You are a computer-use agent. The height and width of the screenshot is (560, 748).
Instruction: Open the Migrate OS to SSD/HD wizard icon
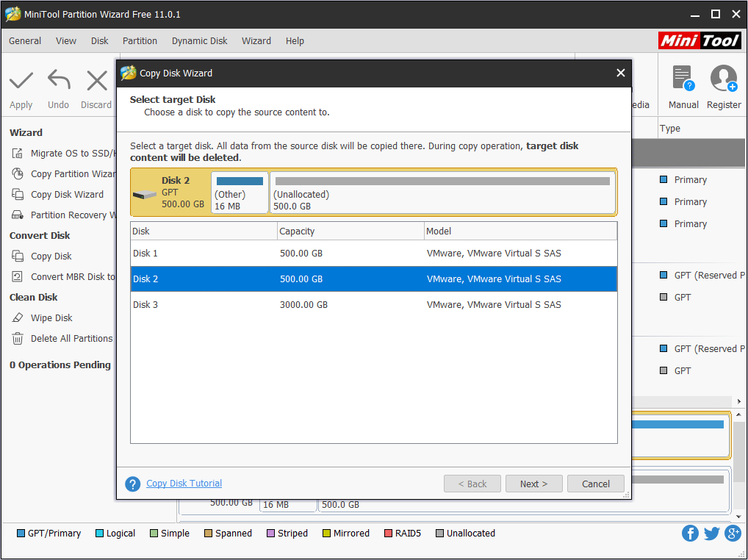click(16, 153)
